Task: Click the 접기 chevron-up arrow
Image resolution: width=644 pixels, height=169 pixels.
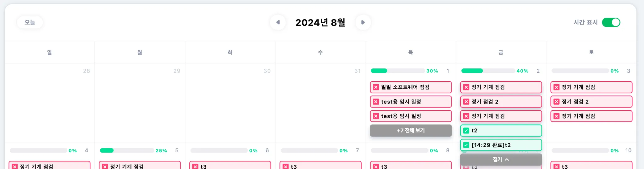Action: 507,160
